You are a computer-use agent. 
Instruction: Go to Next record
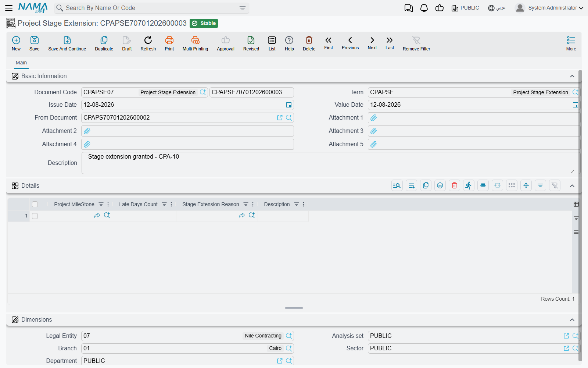click(372, 43)
